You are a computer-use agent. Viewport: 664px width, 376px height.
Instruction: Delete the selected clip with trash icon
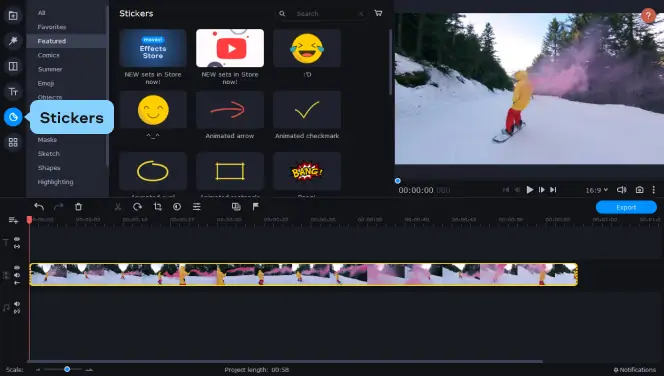tap(78, 207)
